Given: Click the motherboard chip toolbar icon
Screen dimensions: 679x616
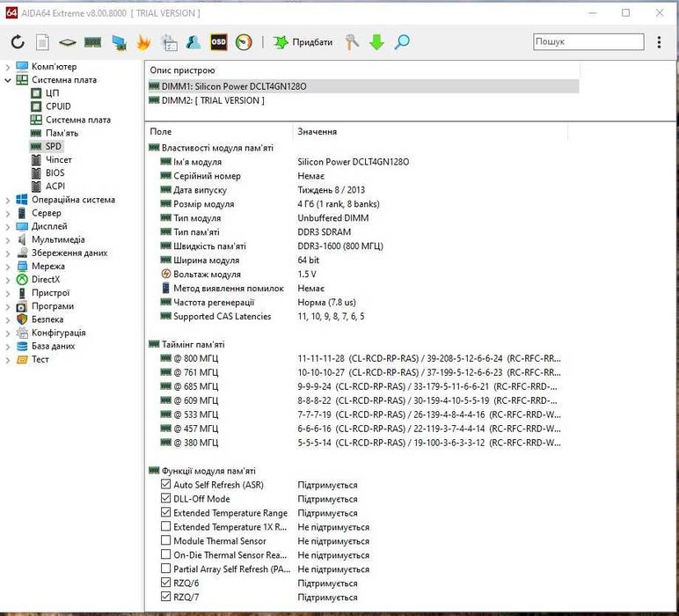Looking at the screenshot, I should pyautogui.click(x=67, y=42).
